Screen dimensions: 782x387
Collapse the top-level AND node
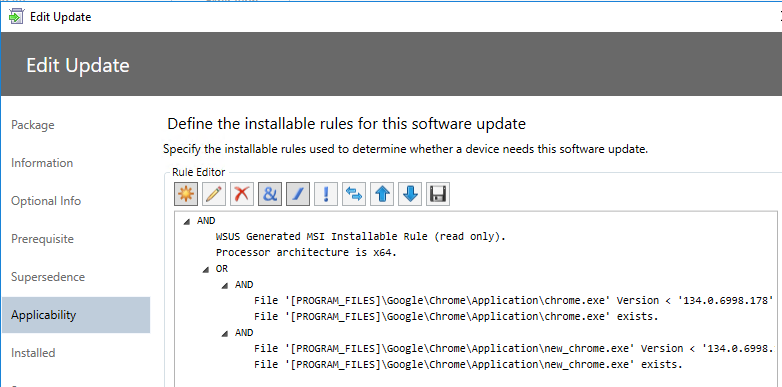coord(187,221)
